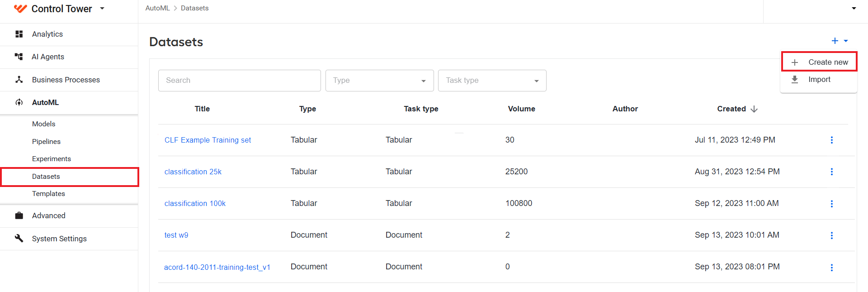This screenshot has height=292, width=868.
Task: Click the Business Processes icon
Action: [x=19, y=80]
